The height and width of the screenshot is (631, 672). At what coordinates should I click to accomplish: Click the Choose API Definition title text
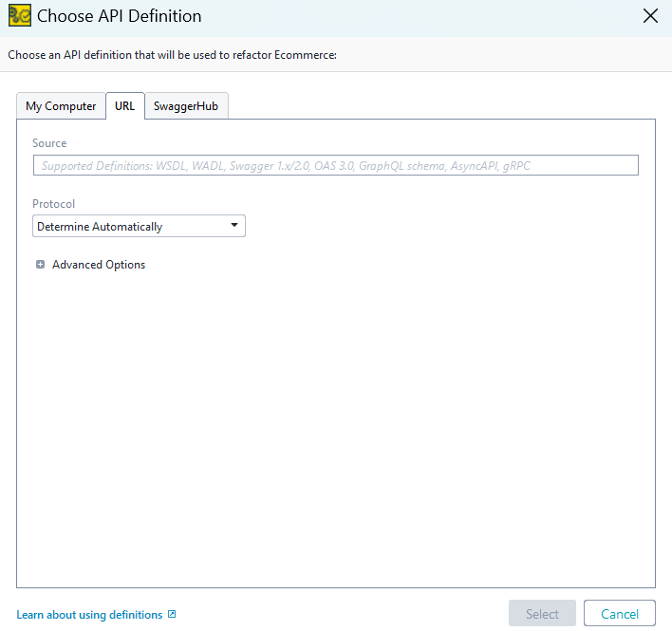coord(119,16)
